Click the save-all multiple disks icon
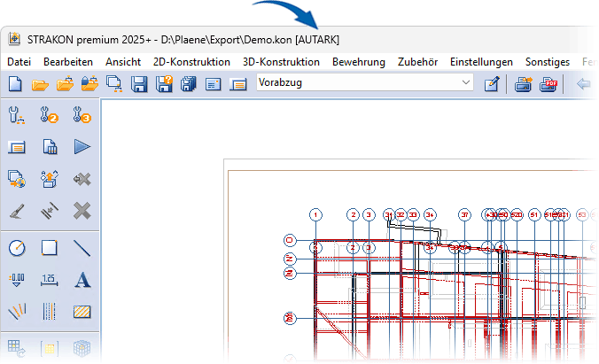The image size is (599, 364). (188, 84)
